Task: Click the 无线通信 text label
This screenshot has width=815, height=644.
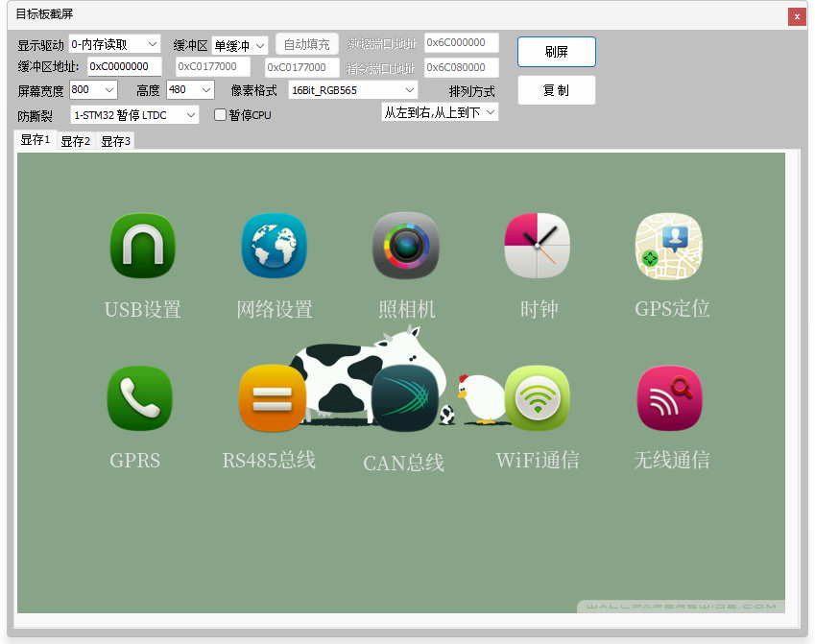Action: [x=672, y=460]
